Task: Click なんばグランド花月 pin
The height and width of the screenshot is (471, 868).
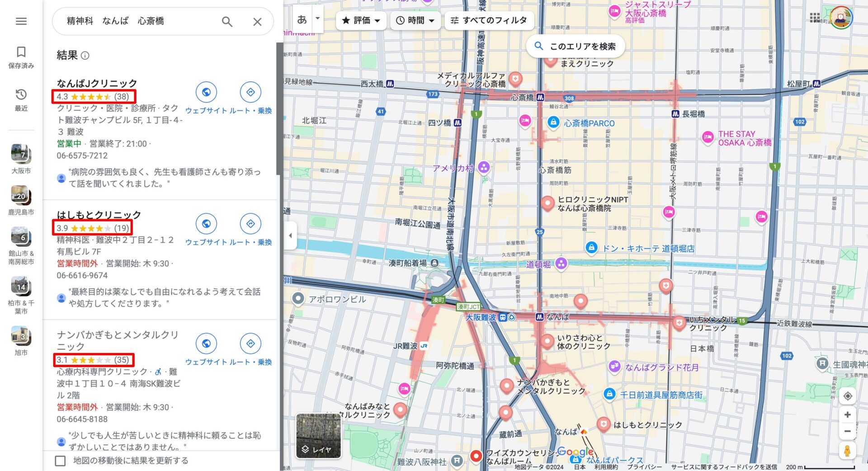Action: tap(614, 366)
